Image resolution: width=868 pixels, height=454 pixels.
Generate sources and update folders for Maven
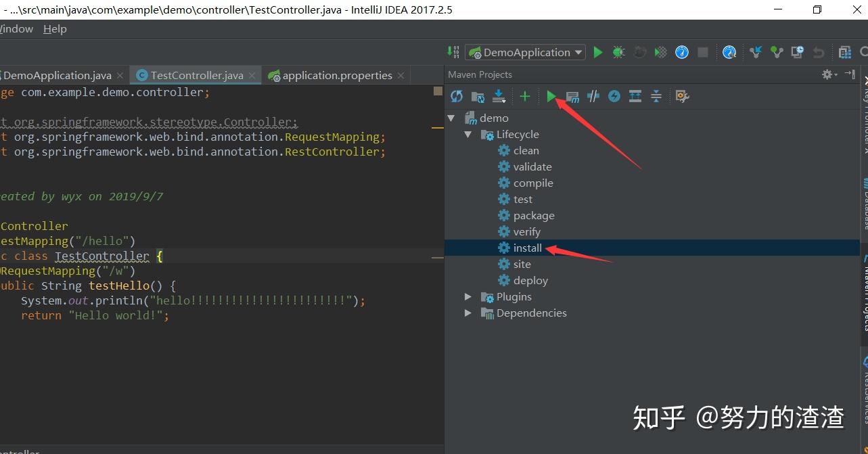point(478,96)
